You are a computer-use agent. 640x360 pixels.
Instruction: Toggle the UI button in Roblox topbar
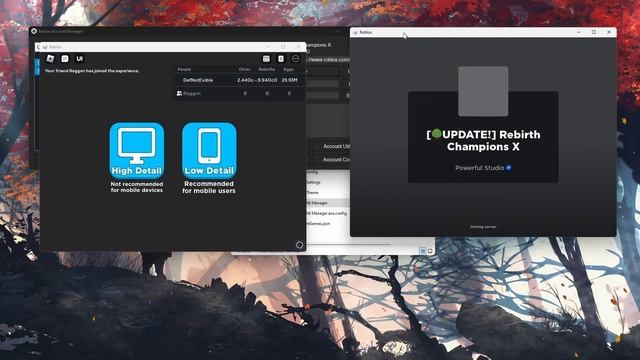point(80,59)
